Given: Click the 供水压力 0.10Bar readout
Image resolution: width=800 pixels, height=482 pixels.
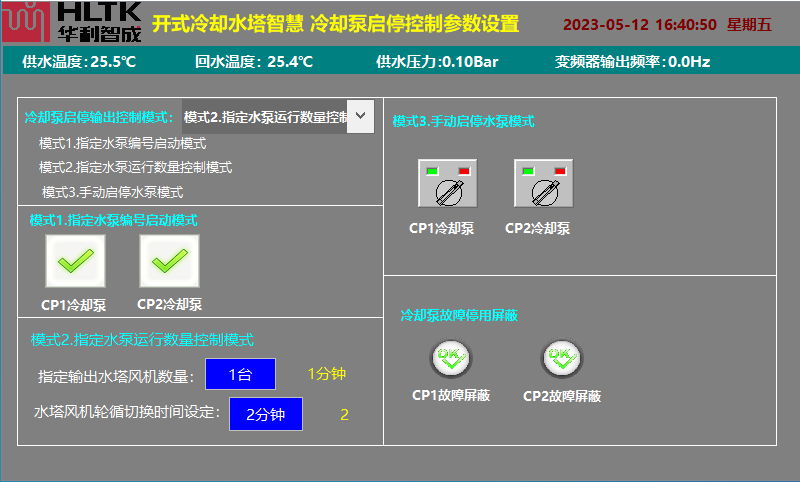Looking at the screenshot, I should tap(437, 62).
